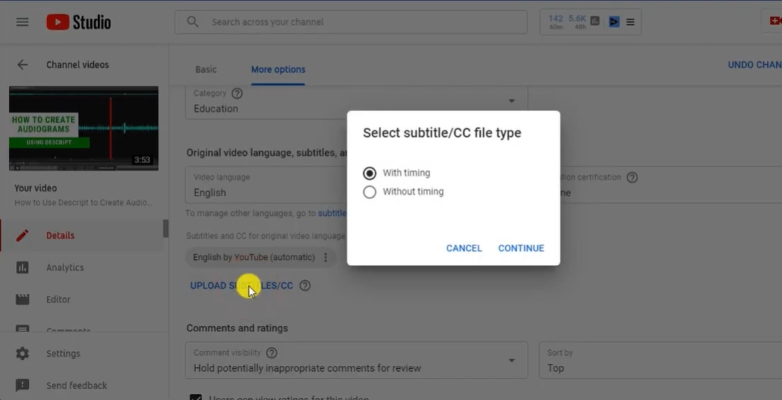The height and width of the screenshot is (400, 782).
Task: Open the three-dot menu beside English by YouTube
Action: click(326, 257)
